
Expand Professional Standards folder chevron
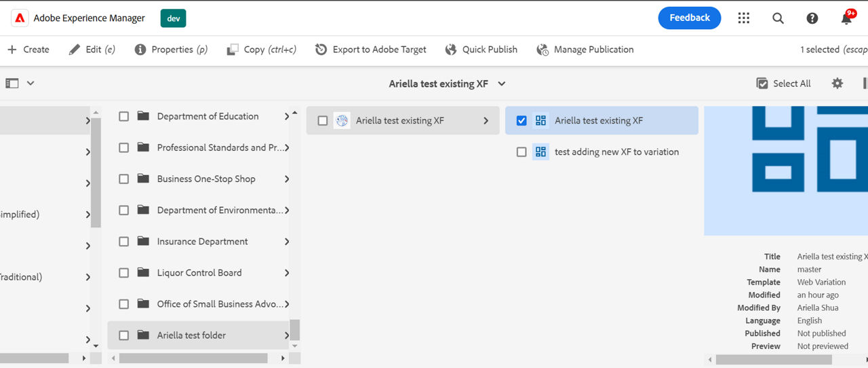tap(286, 148)
